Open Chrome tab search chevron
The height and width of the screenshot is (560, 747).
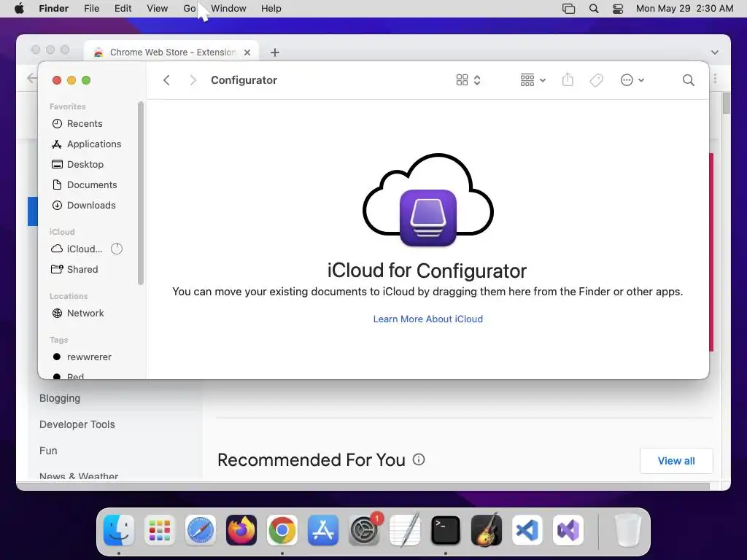[715, 52]
